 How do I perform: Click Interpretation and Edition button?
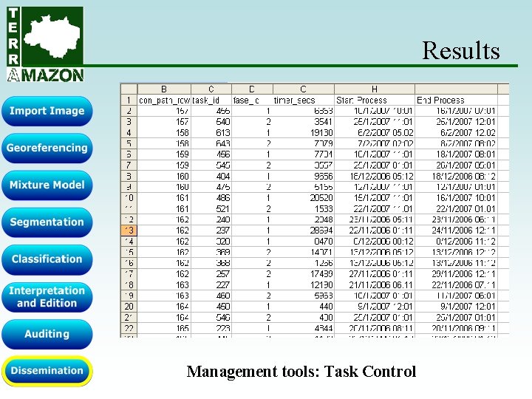pyautogui.click(x=47, y=296)
